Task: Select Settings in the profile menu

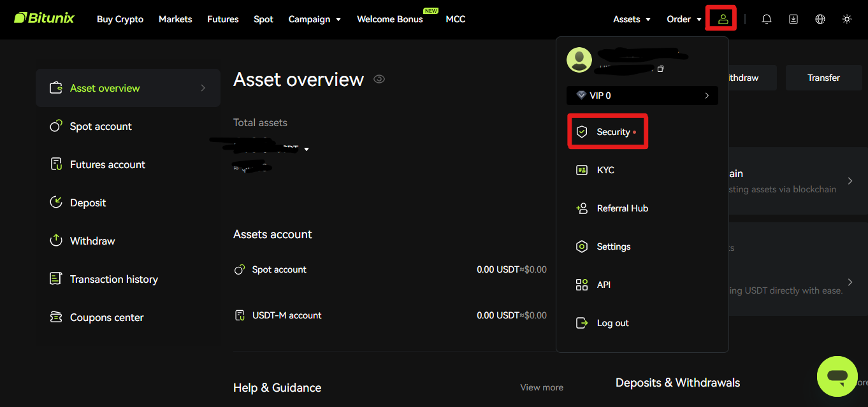Action: click(614, 246)
